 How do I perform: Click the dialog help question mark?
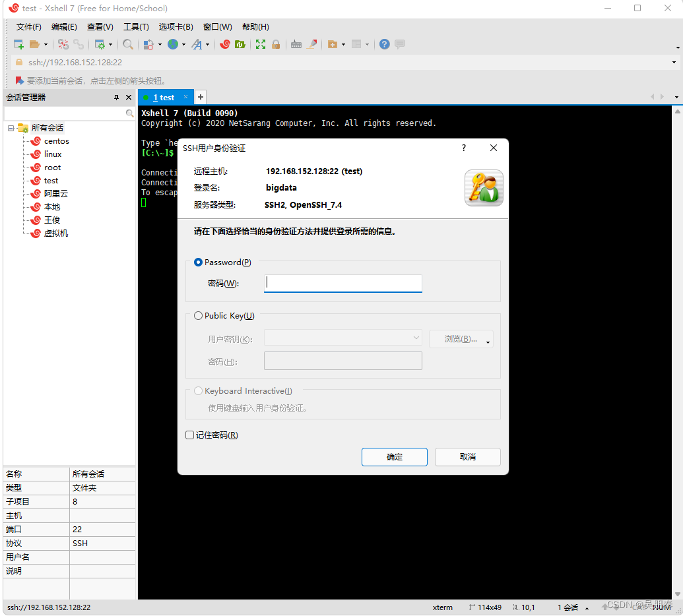pyautogui.click(x=464, y=148)
